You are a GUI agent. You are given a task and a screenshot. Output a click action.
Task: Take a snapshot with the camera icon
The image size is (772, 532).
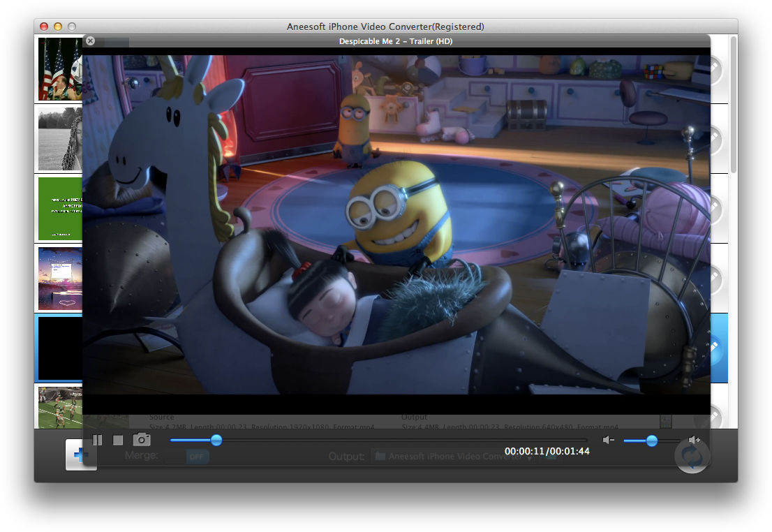pyautogui.click(x=142, y=440)
